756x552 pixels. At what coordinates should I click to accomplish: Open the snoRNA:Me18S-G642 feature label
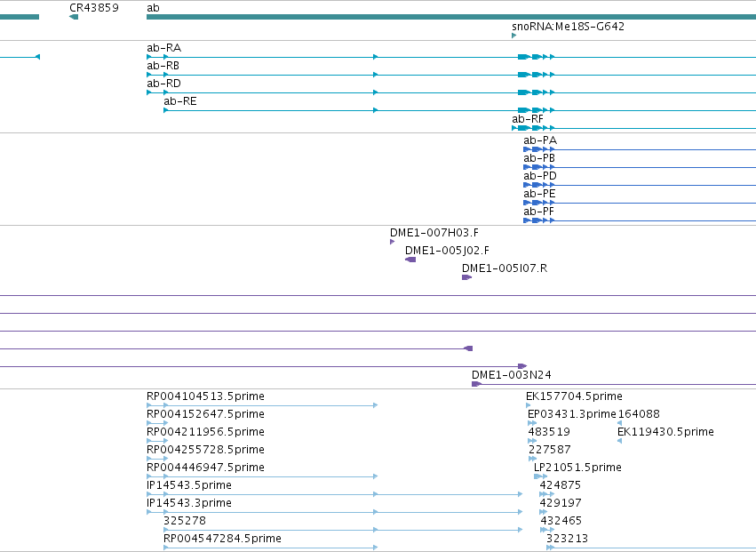point(568,26)
